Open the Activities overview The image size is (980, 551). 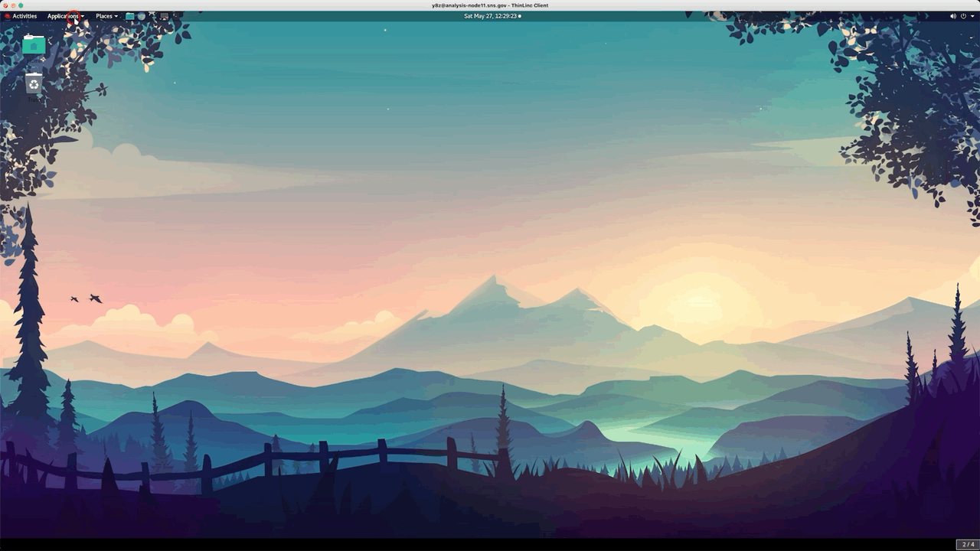(24, 16)
